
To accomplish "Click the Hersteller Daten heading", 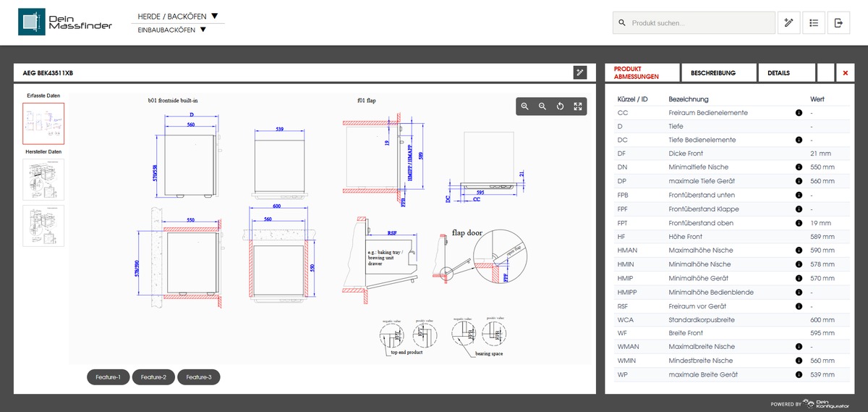I will click(x=43, y=152).
